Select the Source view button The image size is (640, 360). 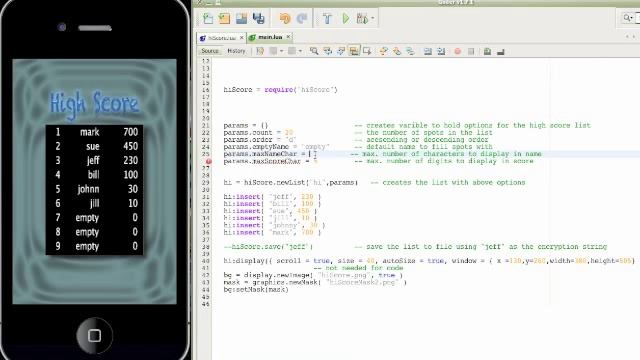(210, 51)
